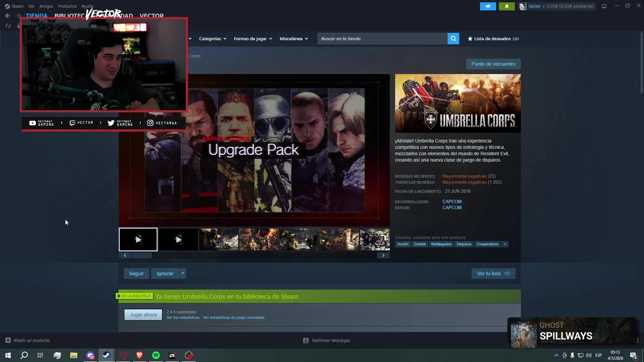Show hidden system tray icons
The image size is (644, 362).
point(556,355)
